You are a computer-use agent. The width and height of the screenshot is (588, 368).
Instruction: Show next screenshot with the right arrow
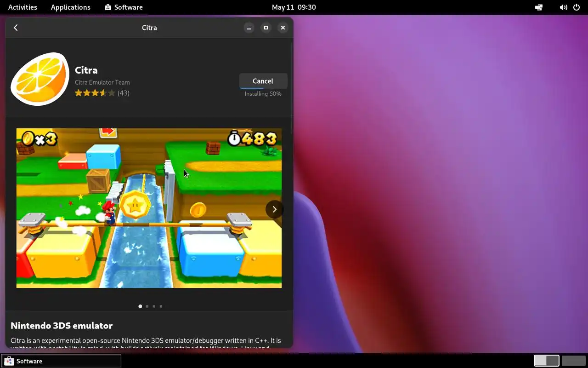(x=274, y=209)
